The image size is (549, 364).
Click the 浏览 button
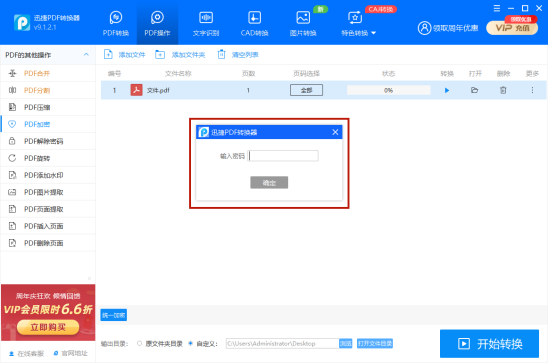point(345,343)
